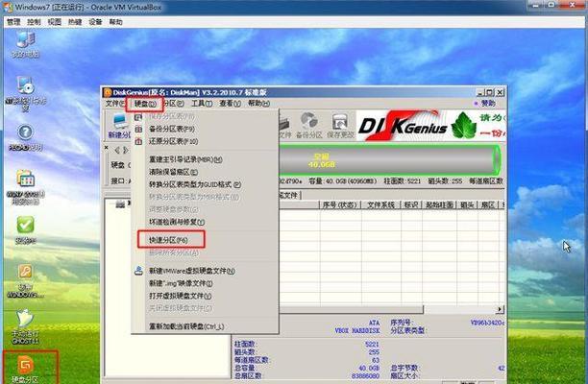Click the next disk right arrow

pos(126,150)
